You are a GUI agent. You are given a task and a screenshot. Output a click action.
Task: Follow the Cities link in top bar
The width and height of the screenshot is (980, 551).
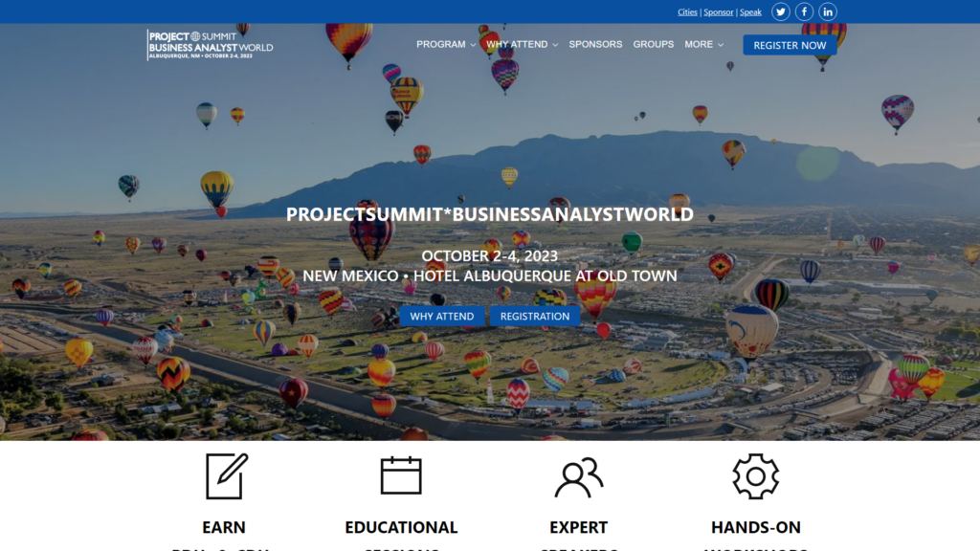pos(687,11)
